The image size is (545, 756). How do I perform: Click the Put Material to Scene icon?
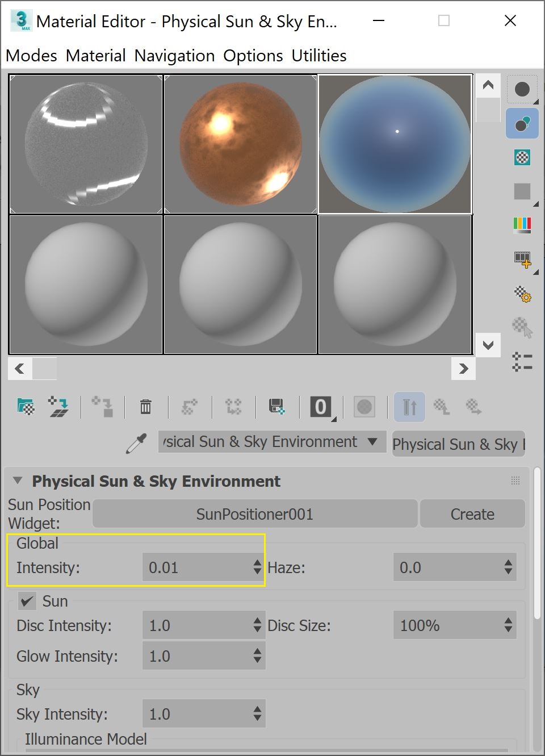[59, 407]
